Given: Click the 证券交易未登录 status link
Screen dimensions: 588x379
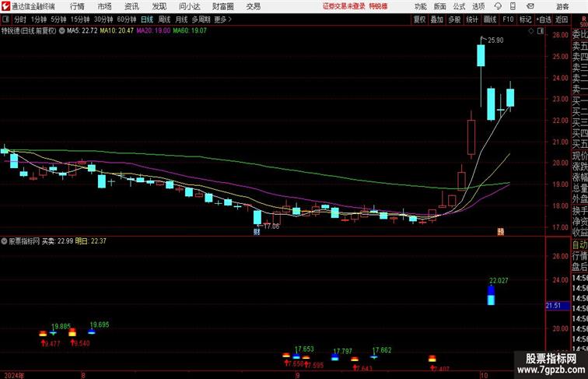Looking at the screenshot, I should pyautogui.click(x=344, y=6).
